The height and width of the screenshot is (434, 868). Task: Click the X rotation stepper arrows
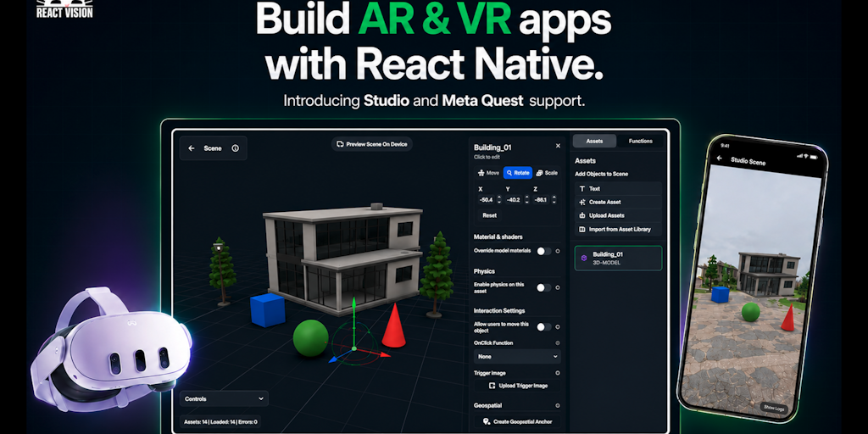pos(498,200)
